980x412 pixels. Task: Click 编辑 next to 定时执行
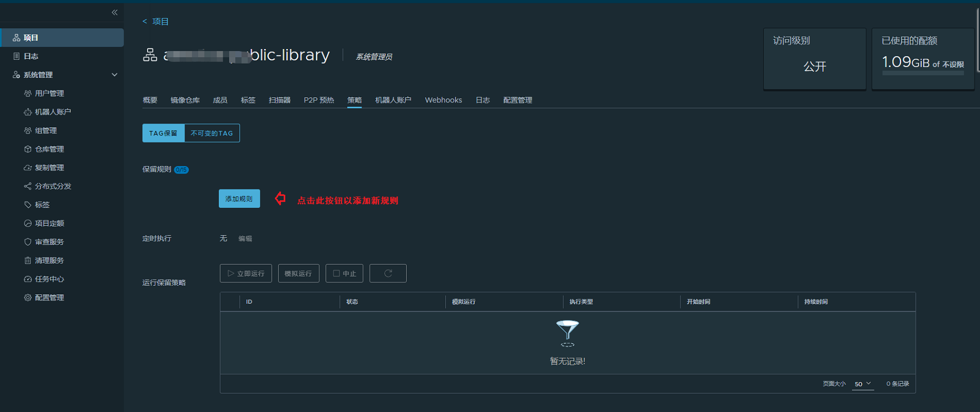[245, 238]
